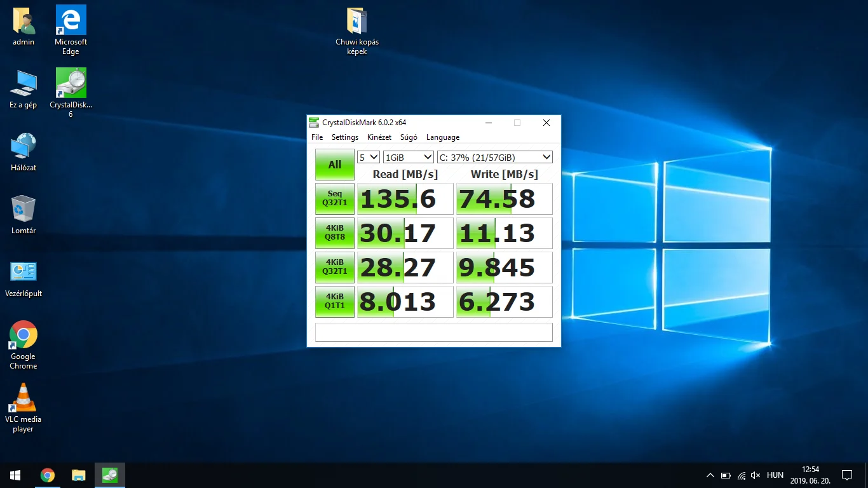Show hidden tray icons with the chevron

(710, 475)
